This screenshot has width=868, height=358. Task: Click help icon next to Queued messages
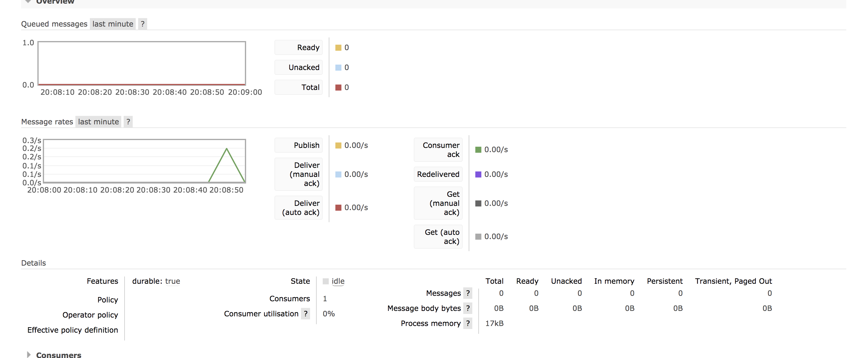click(143, 24)
